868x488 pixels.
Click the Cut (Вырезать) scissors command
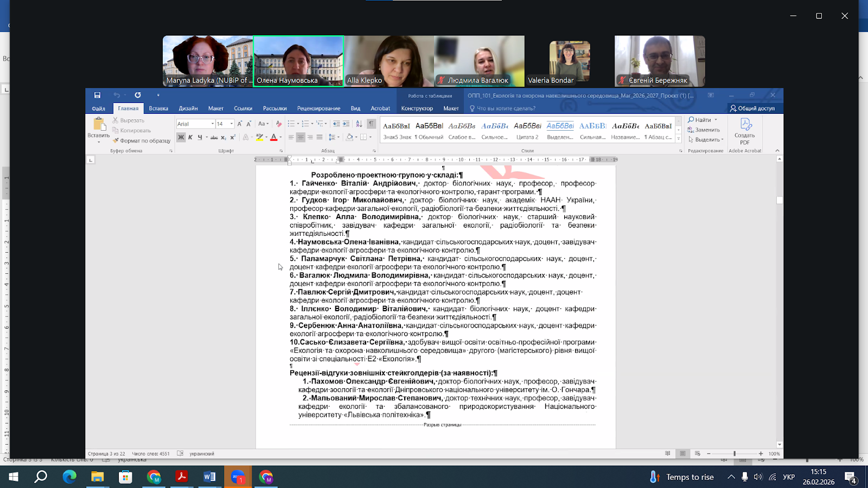coord(129,120)
